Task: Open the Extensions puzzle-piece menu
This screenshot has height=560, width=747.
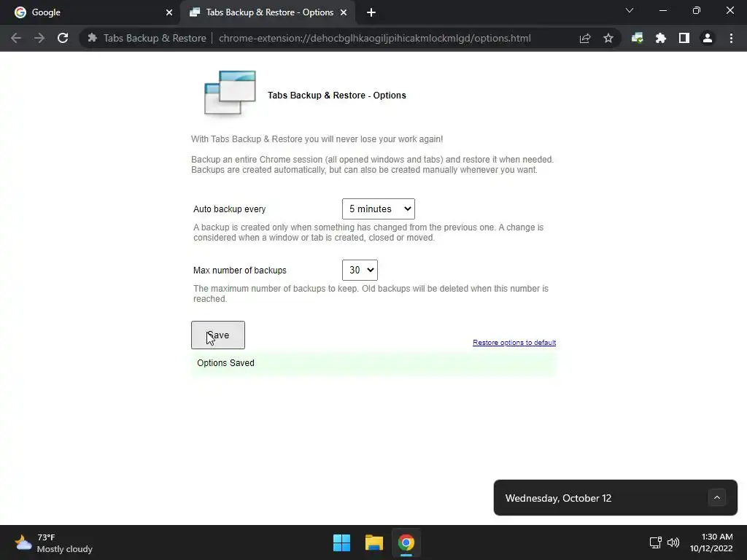Action: click(661, 38)
